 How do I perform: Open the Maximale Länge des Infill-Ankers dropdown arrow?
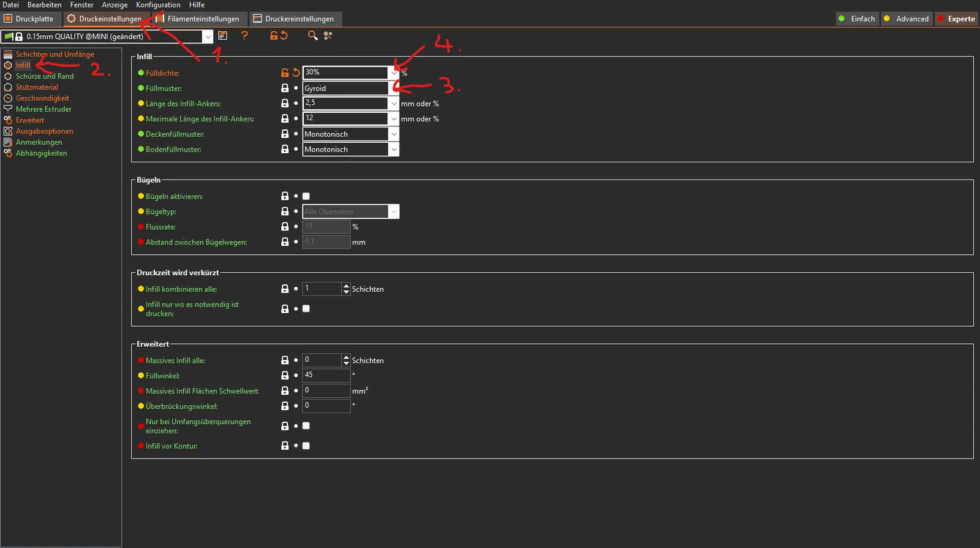[394, 119]
